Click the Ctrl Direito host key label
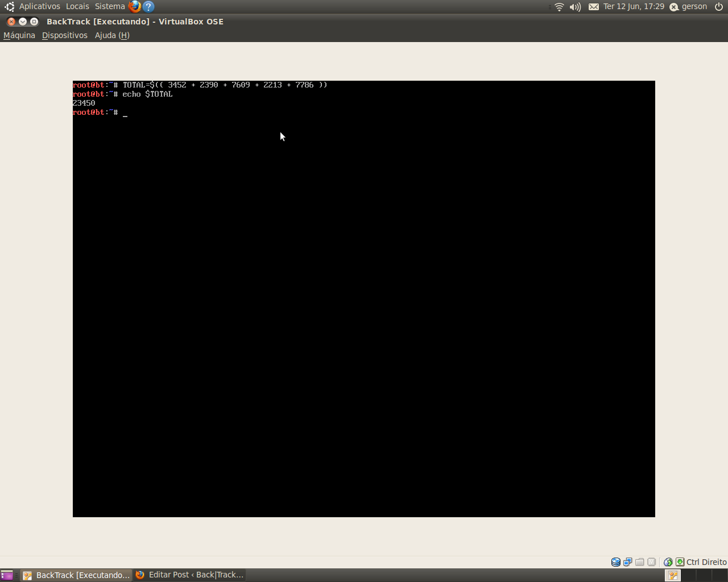Image resolution: width=728 pixels, height=582 pixels. click(x=706, y=562)
